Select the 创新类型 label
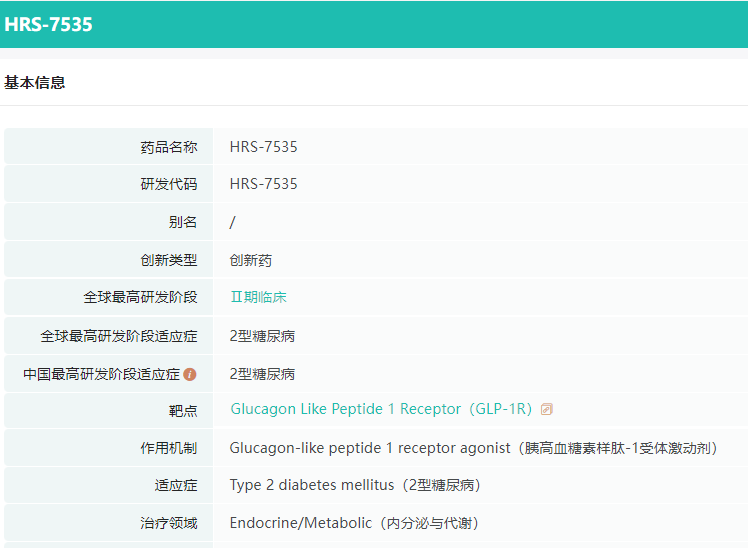 point(169,260)
